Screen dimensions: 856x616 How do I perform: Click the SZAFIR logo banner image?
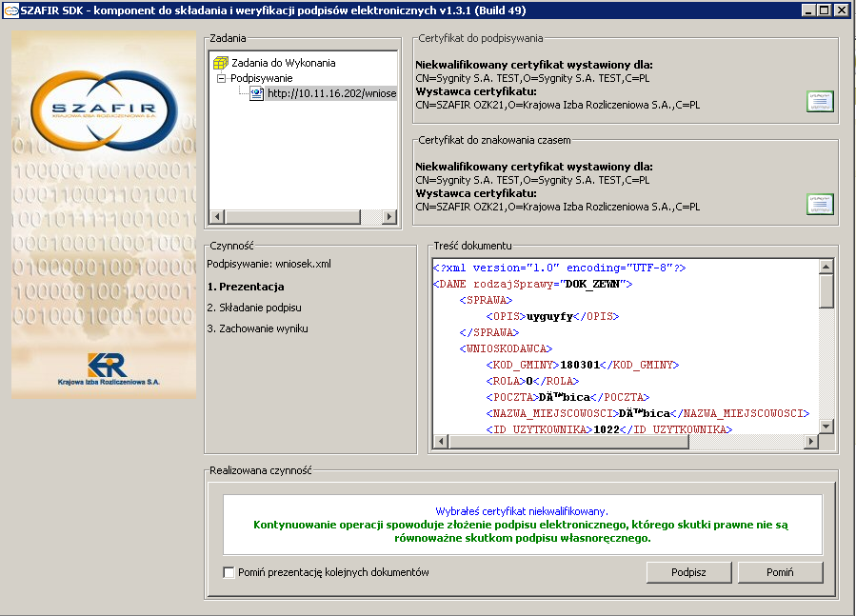tap(104, 214)
